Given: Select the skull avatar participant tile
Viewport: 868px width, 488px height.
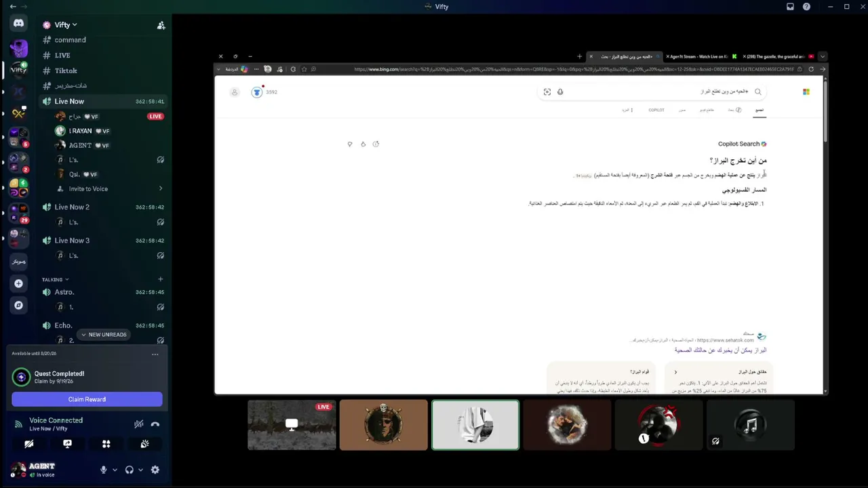Looking at the screenshot, I should pos(384,425).
